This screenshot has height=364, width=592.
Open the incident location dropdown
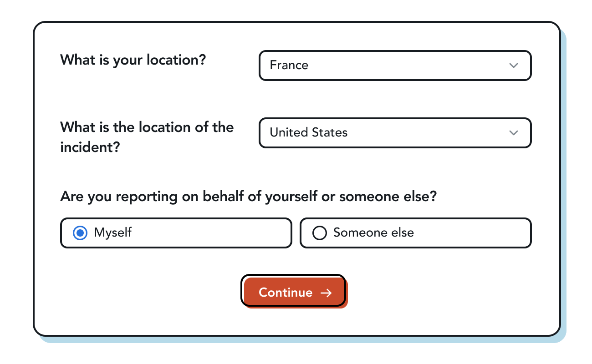(x=394, y=133)
